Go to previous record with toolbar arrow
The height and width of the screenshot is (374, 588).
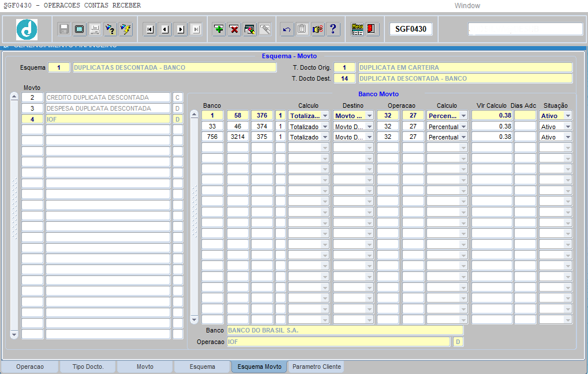[x=166, y=29]
